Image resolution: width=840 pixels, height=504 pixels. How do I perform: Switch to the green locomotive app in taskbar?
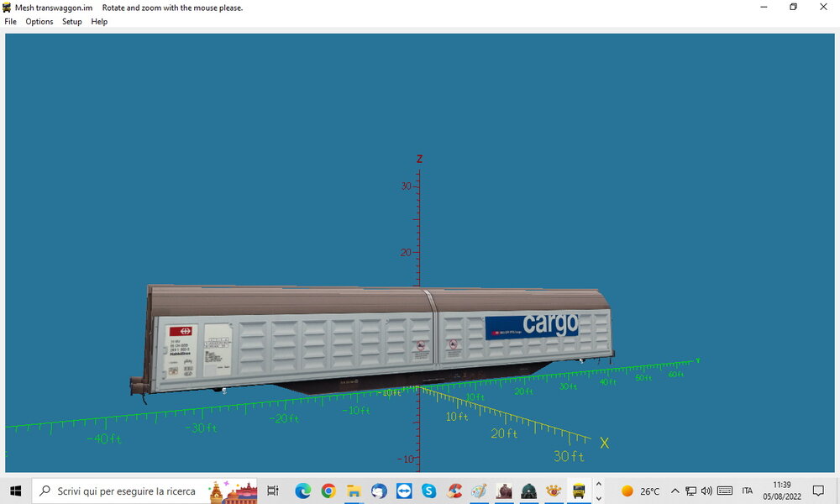click(x=528, y=491)
